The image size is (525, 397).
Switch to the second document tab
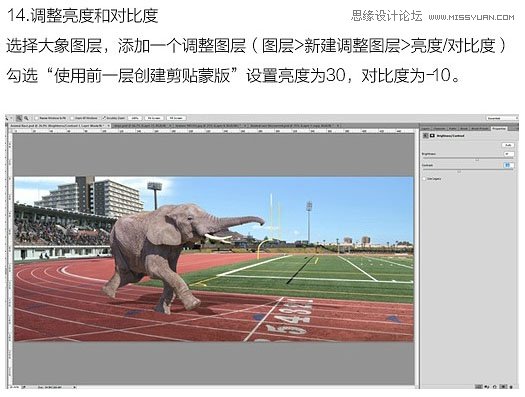142,126
